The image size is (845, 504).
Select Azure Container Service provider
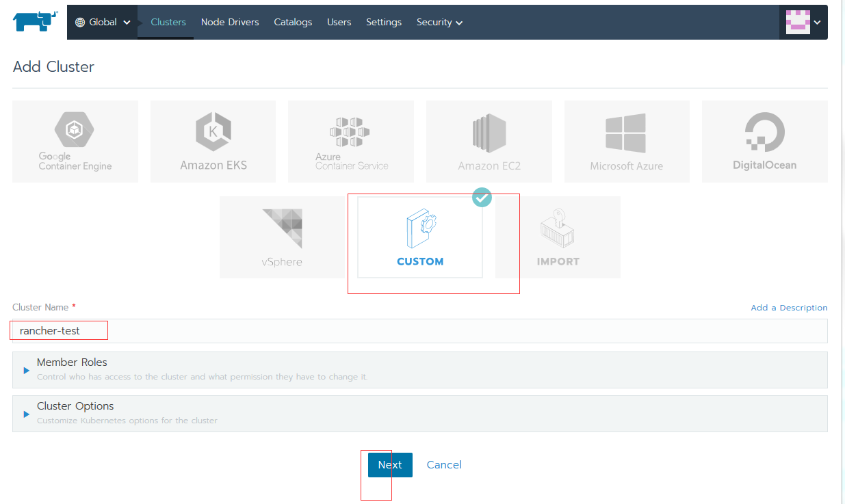pos(351,142)
